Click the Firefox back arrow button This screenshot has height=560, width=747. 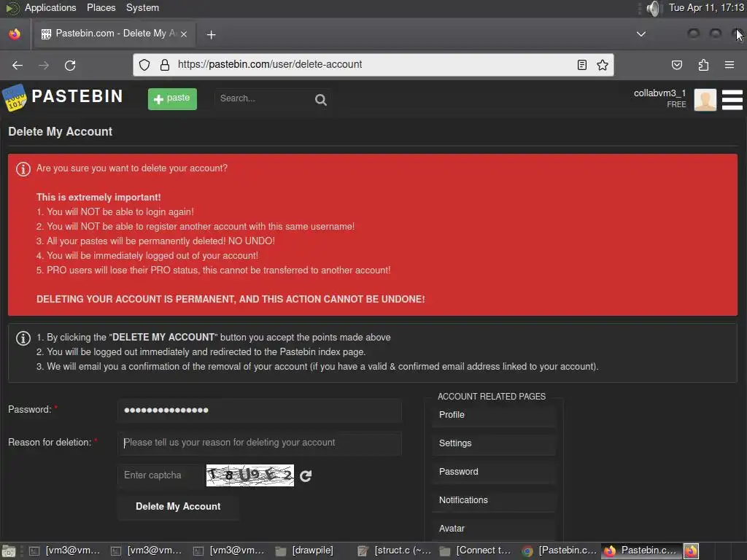18,65
